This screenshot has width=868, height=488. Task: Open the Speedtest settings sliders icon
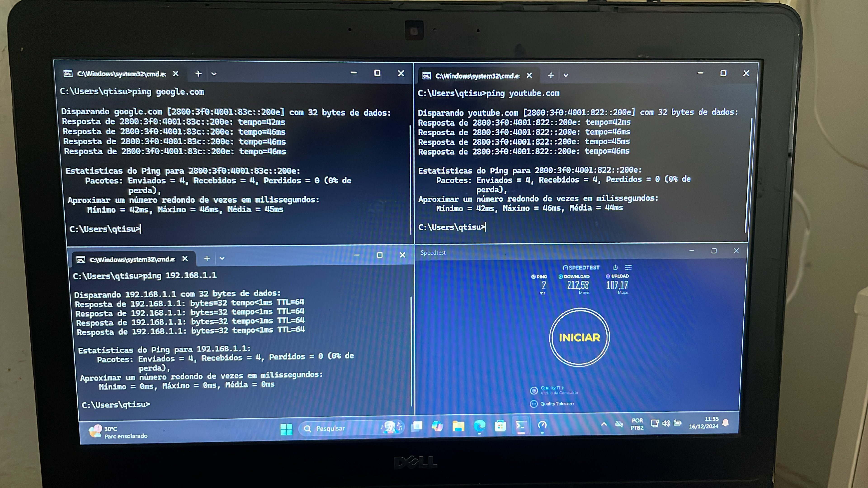628,267
